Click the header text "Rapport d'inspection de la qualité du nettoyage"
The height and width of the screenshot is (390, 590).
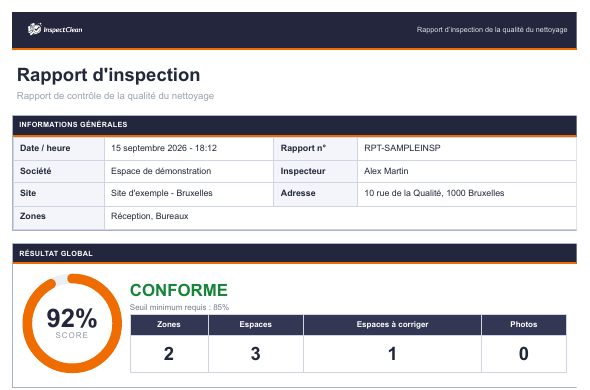pos(492,29)
